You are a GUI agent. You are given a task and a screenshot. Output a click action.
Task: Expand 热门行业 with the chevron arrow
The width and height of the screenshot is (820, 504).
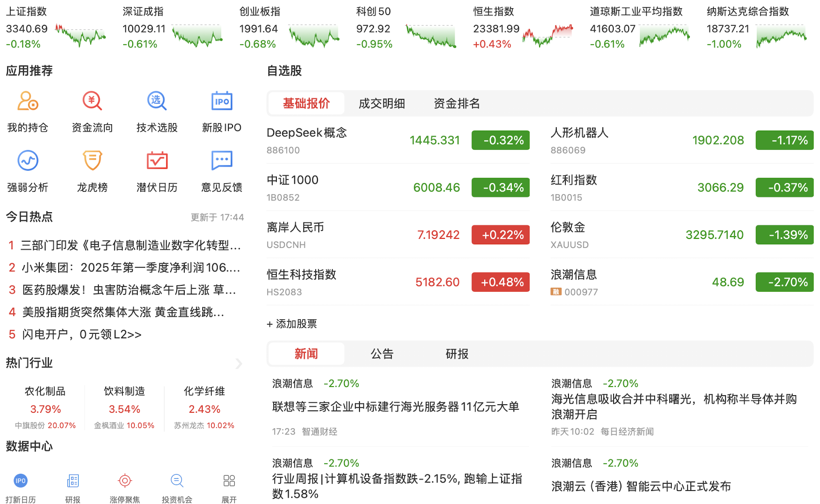(x=239, y=364)
